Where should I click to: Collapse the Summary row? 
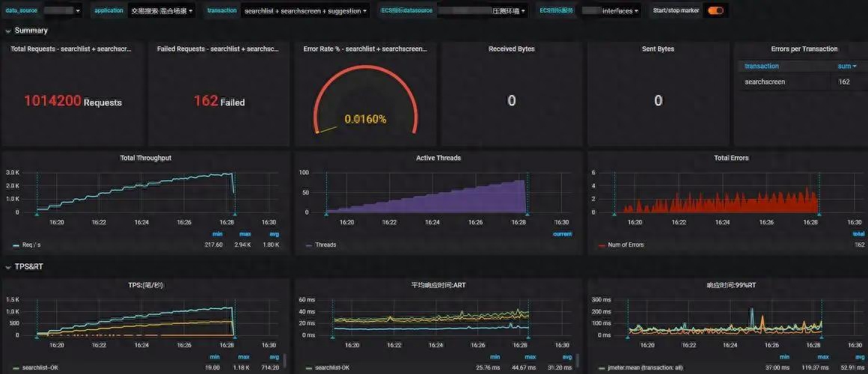tap(8, 31)
